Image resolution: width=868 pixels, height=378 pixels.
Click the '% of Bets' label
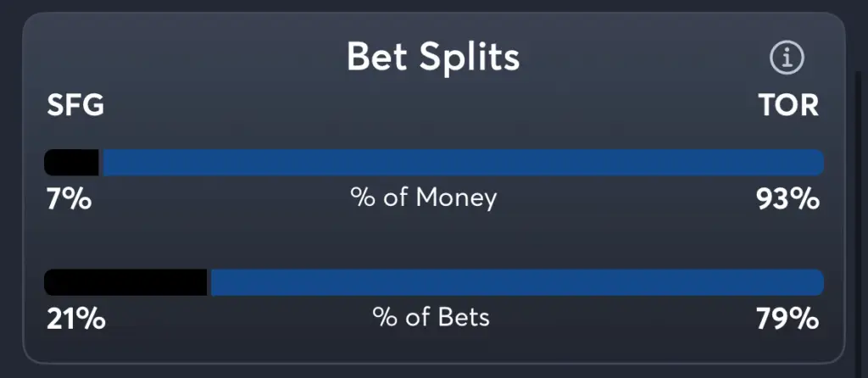pos(431,317)
